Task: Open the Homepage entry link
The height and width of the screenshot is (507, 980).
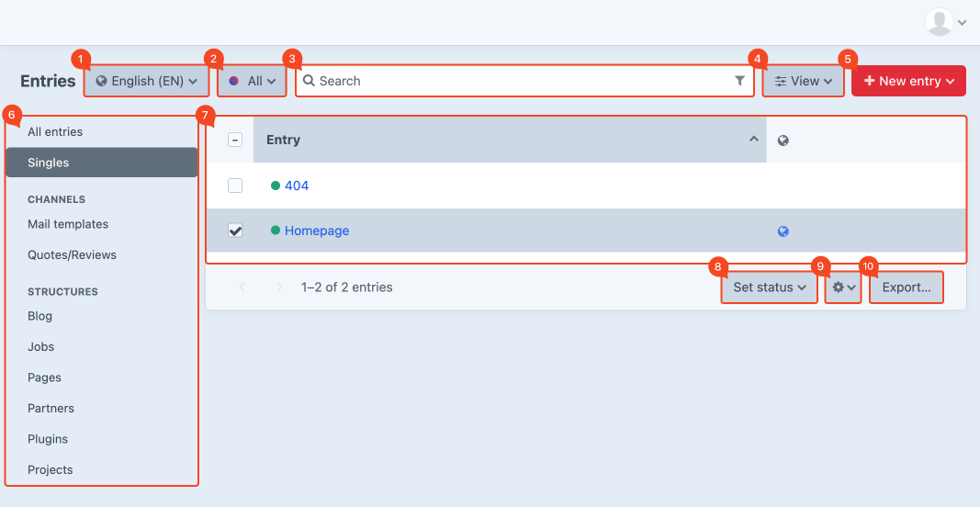Action: pos(317,231)
